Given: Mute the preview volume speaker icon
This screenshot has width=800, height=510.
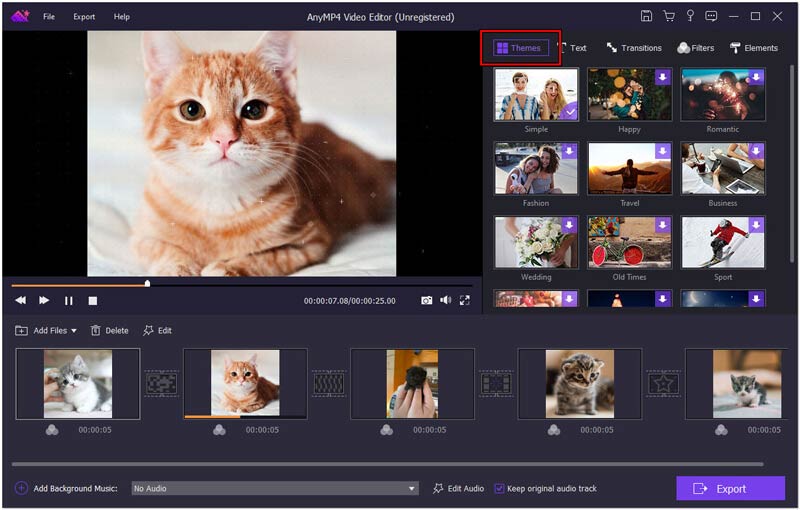Looking at the screenshot, I should pyautogui.click(x=445, y=300).
